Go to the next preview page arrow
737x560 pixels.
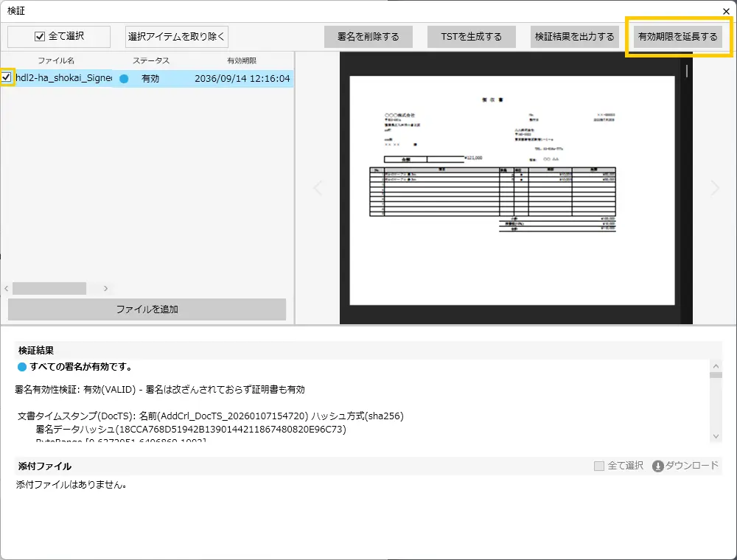click(714, 188)
